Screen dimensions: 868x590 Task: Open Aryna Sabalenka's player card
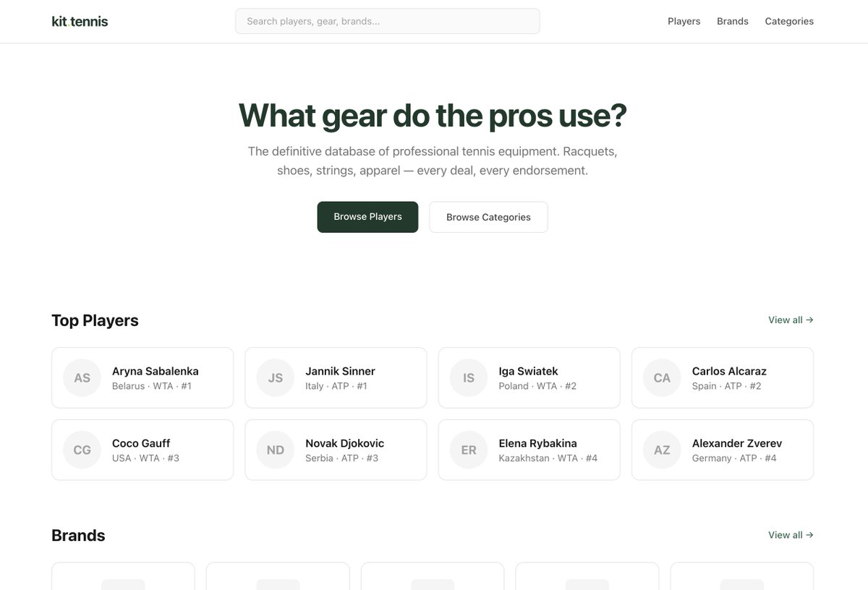pos(142,377)
